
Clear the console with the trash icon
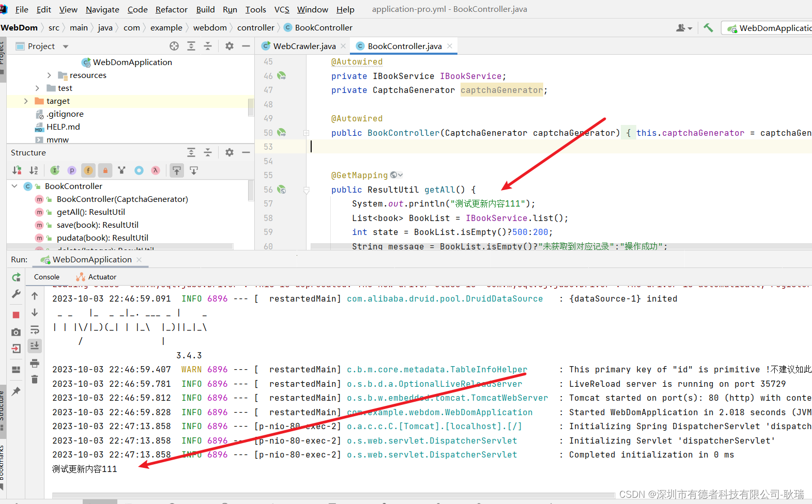click(35, 380)
